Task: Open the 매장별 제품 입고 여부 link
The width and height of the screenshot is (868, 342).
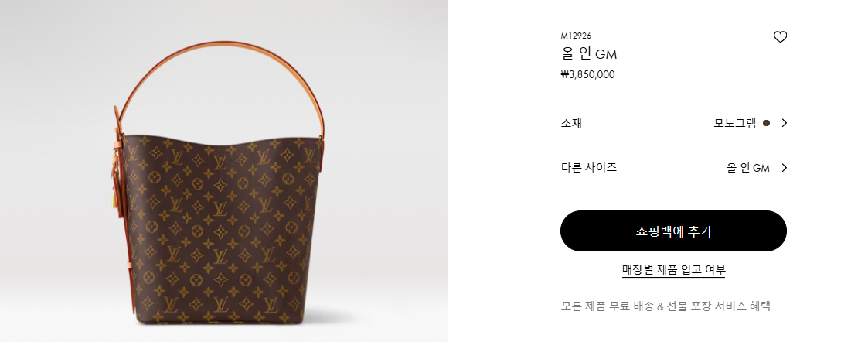Action: 673,270
